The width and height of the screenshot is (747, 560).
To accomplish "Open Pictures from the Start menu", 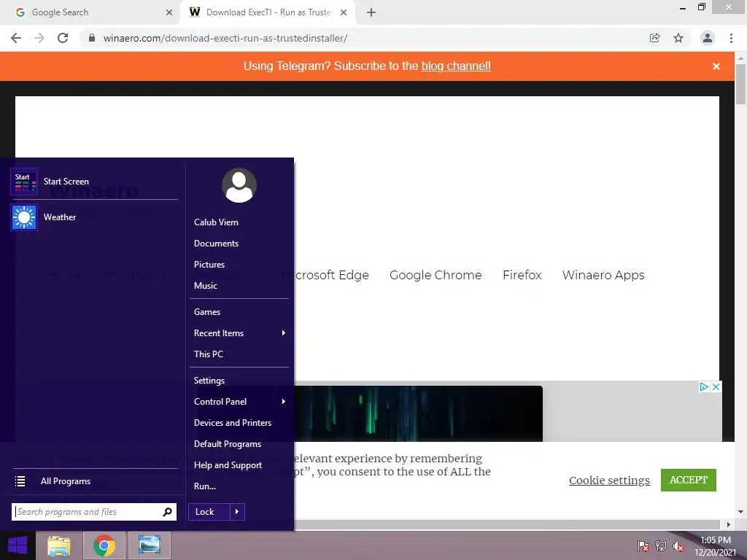I will coord(209,264).
